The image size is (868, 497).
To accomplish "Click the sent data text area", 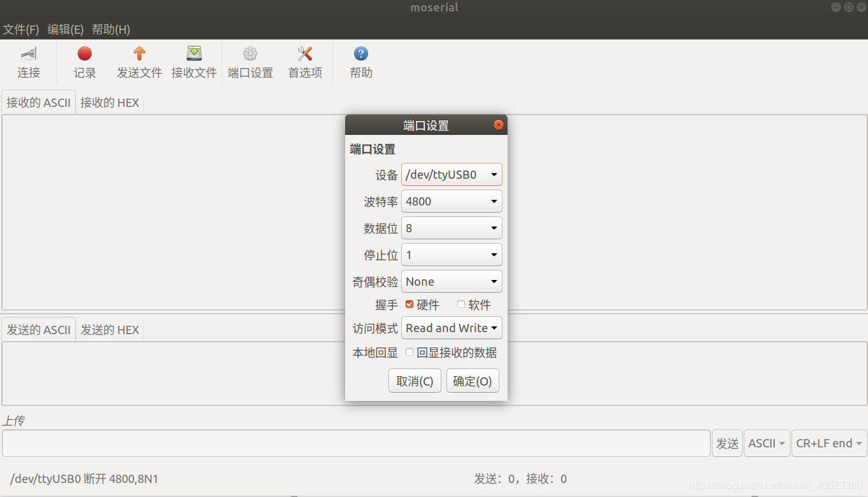I will (434, 374).
